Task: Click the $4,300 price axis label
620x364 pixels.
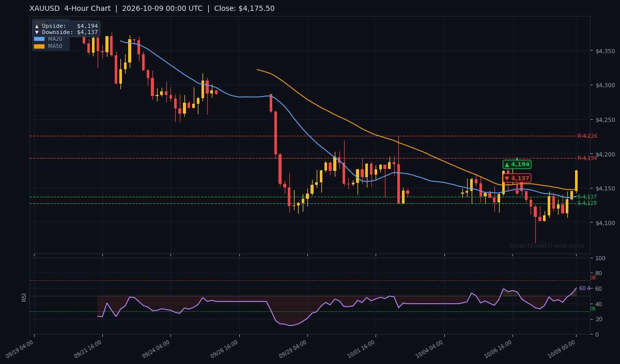Action: [605, 85]
